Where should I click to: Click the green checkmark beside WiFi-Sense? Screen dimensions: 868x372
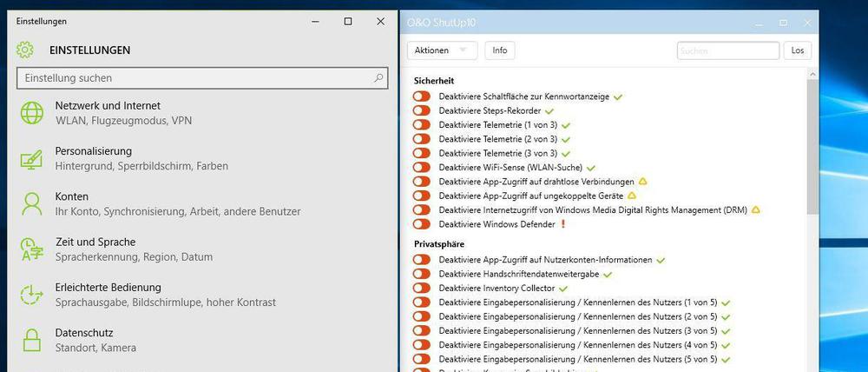tap(590, 168)
